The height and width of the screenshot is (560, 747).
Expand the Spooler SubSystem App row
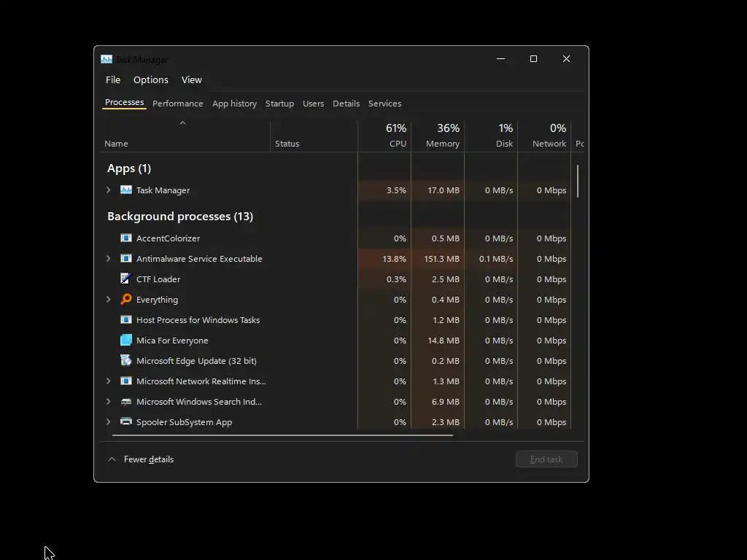109,422
